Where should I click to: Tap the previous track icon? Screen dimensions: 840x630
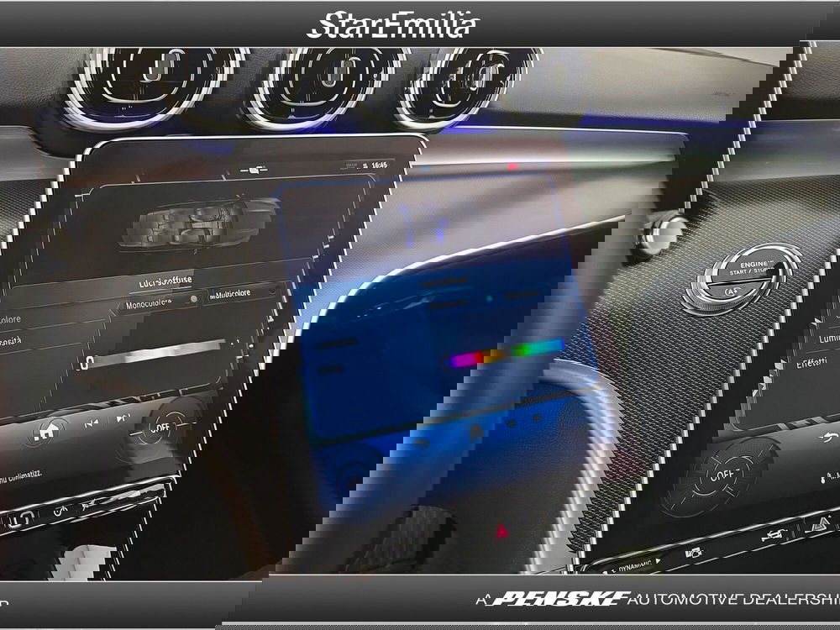pyautogui.click(x=91, y=423)
